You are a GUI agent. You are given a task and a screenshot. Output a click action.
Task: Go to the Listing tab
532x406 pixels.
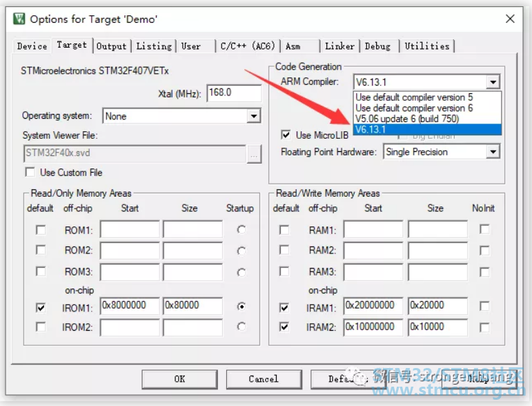154,46
